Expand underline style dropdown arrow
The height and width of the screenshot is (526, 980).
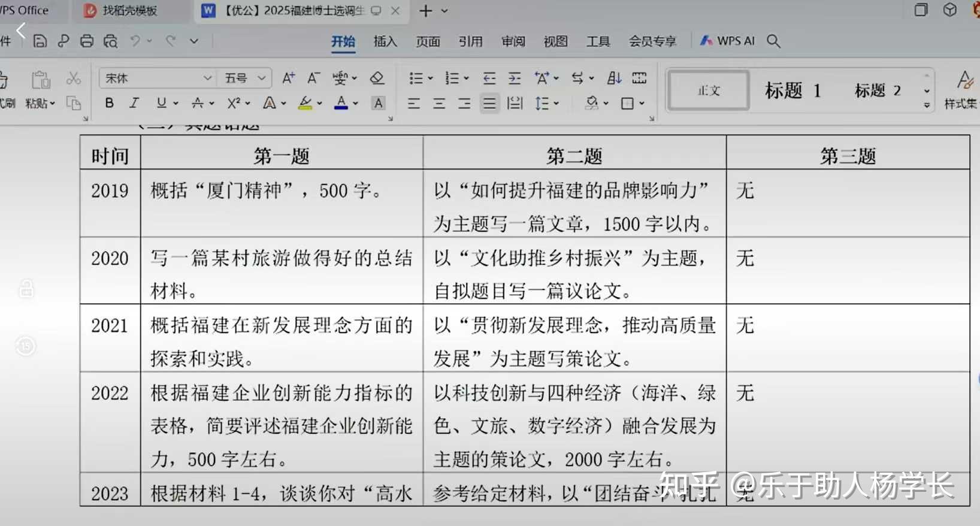(x=176, y=104)
